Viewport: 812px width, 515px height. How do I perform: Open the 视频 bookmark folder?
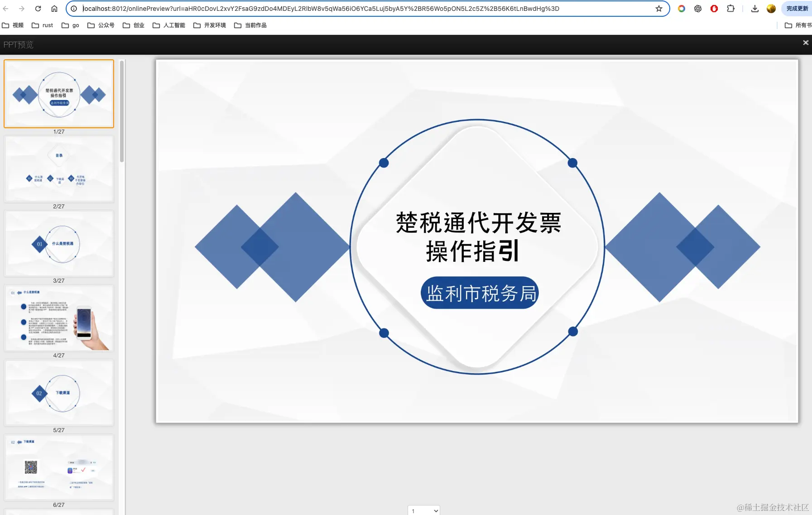13,25
